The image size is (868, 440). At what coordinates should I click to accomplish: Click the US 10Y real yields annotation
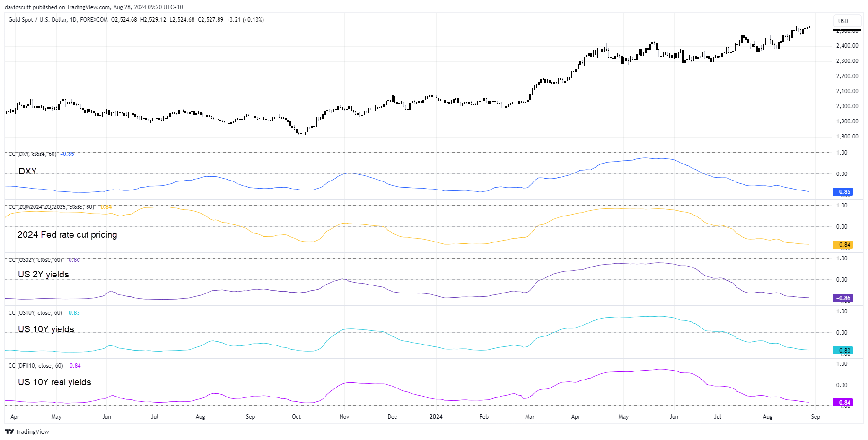54,382
